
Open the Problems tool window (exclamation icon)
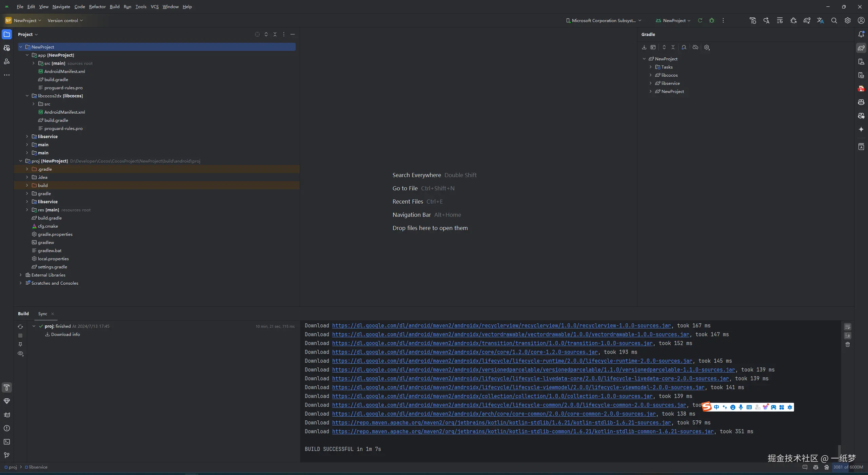pyautogui.click(x=7, y=428)
